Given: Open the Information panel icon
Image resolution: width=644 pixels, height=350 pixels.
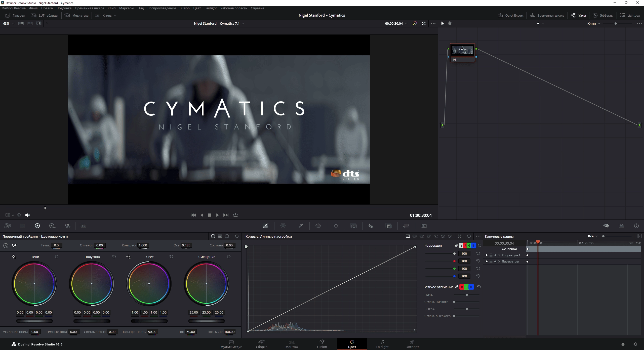Looking at the screenshot, I should point(636,226).
